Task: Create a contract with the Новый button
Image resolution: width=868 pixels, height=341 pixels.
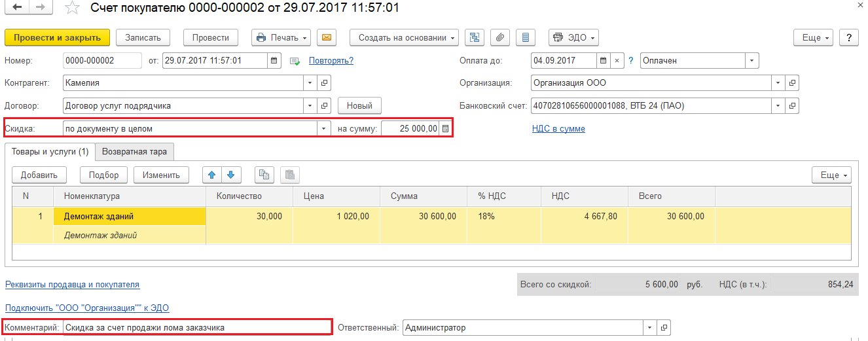Action: 359,105
